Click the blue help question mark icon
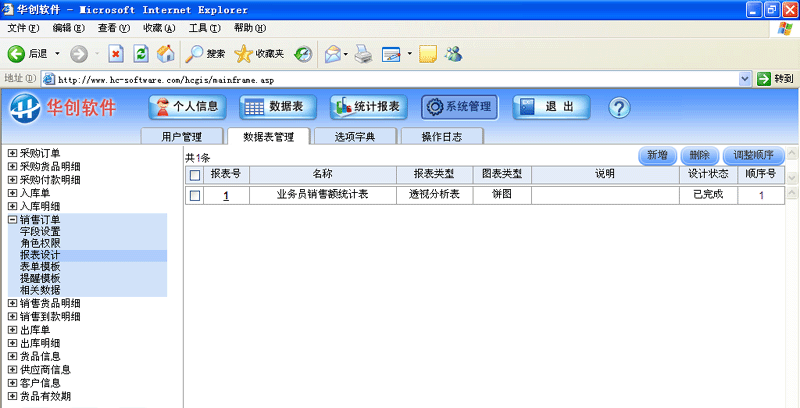This screenshot has width=800, height=408. tap(618, 107)
